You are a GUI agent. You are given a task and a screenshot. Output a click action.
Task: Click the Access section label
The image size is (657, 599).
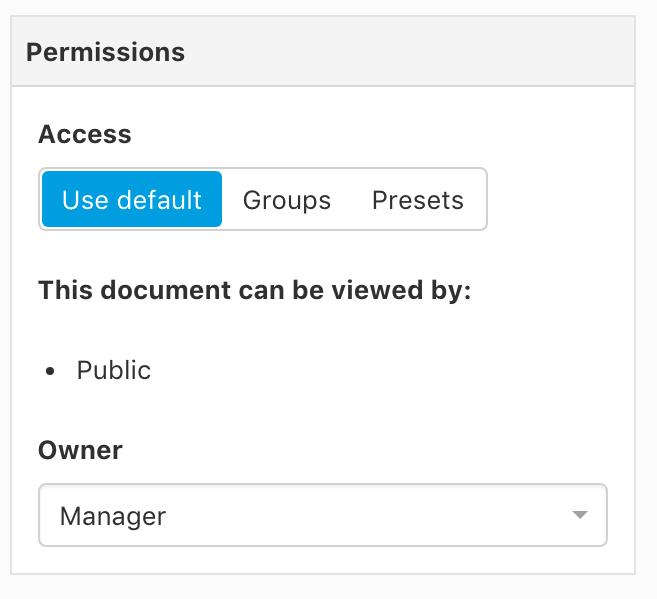85,134
